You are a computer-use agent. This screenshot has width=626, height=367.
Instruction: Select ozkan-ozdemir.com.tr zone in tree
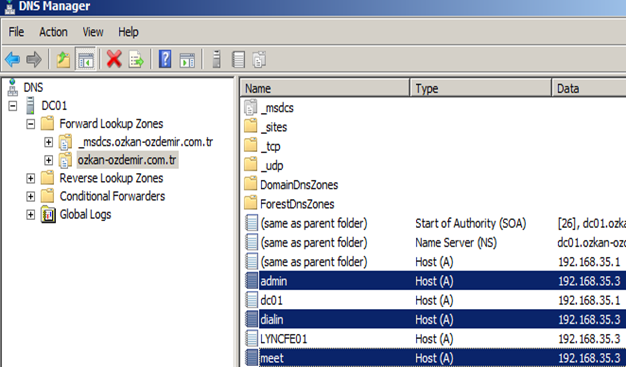coord(127,160)
